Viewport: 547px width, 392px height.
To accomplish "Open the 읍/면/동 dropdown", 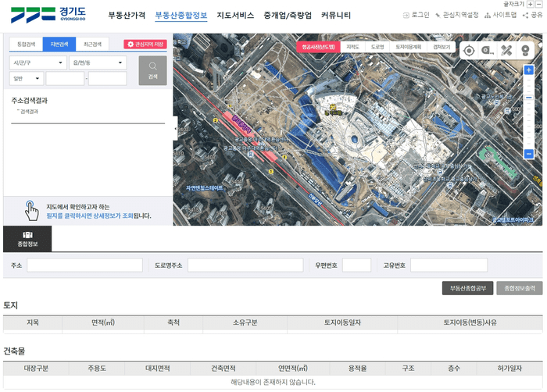I will coord(98,62).
